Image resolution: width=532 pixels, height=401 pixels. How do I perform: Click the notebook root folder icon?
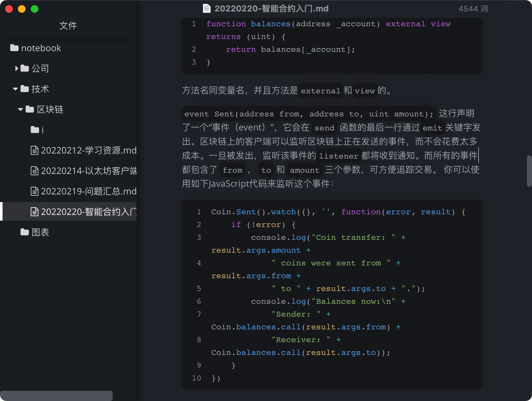pyautogui.click(x=14, y=48)
